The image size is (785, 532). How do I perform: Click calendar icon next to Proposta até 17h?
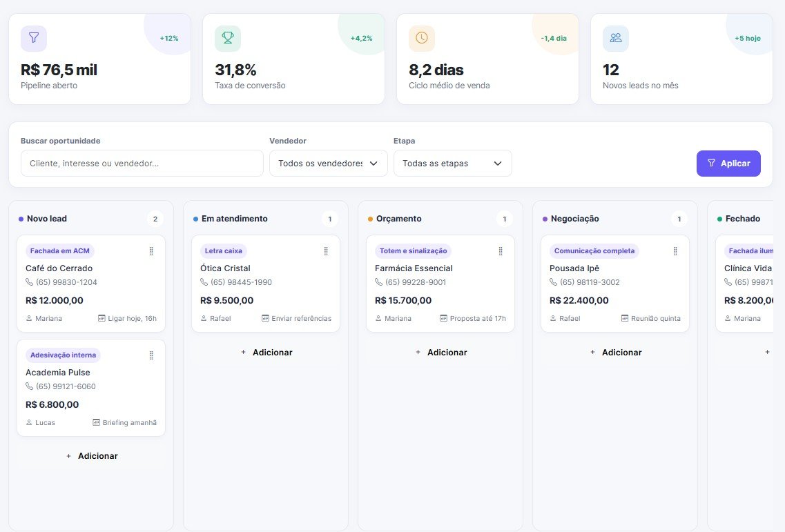click(443, 318)
